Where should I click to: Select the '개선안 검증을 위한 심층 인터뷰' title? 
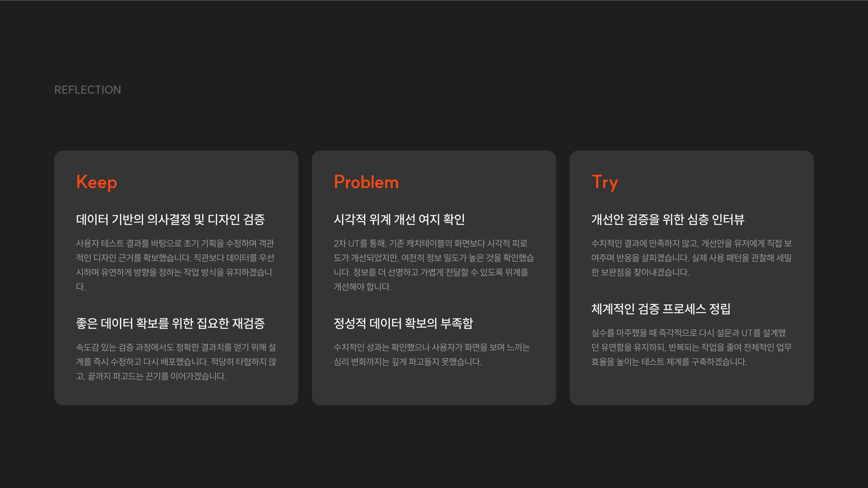pos(668,220)
